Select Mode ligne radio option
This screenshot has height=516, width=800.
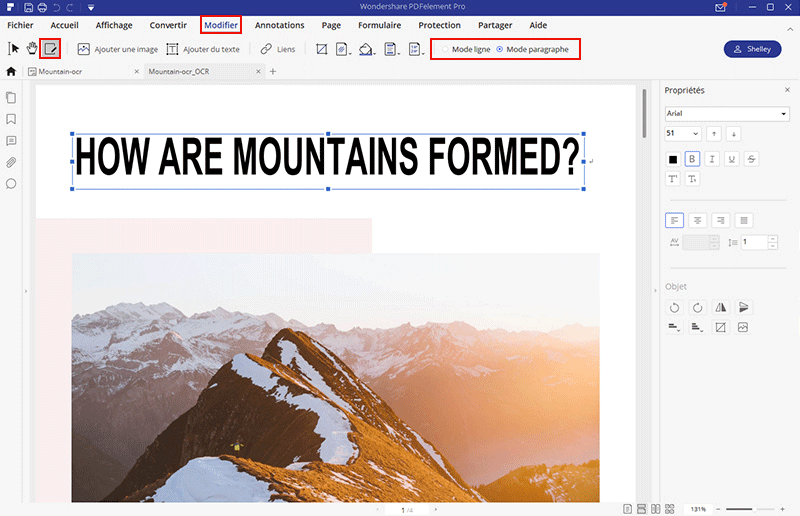coord(466,50)
